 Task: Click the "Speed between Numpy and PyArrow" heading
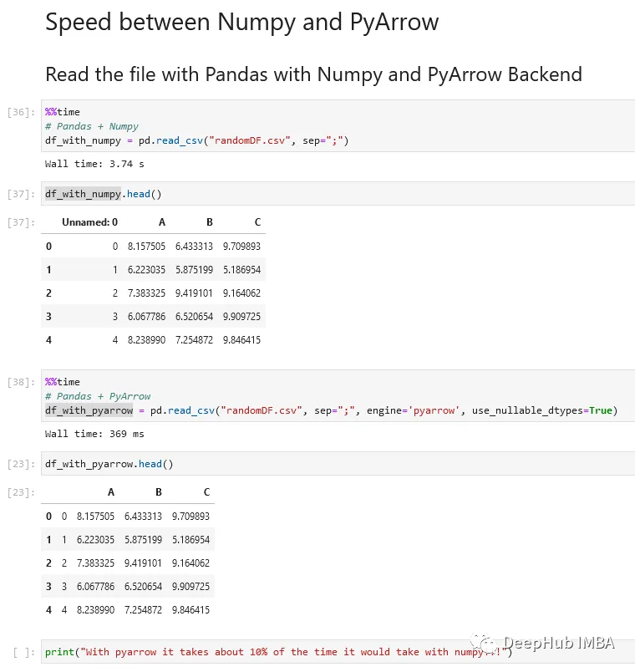pos(242,23)
